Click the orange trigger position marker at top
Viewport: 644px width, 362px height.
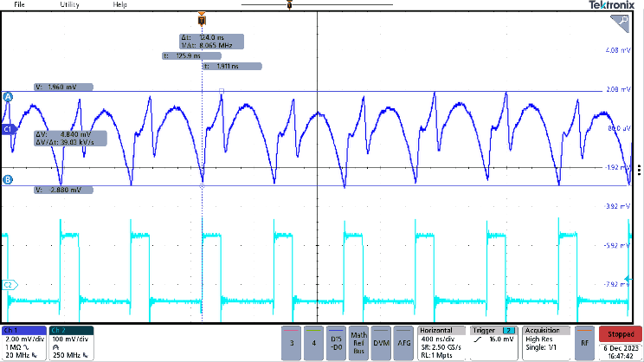pyautogui.click(x=202, y=16)
